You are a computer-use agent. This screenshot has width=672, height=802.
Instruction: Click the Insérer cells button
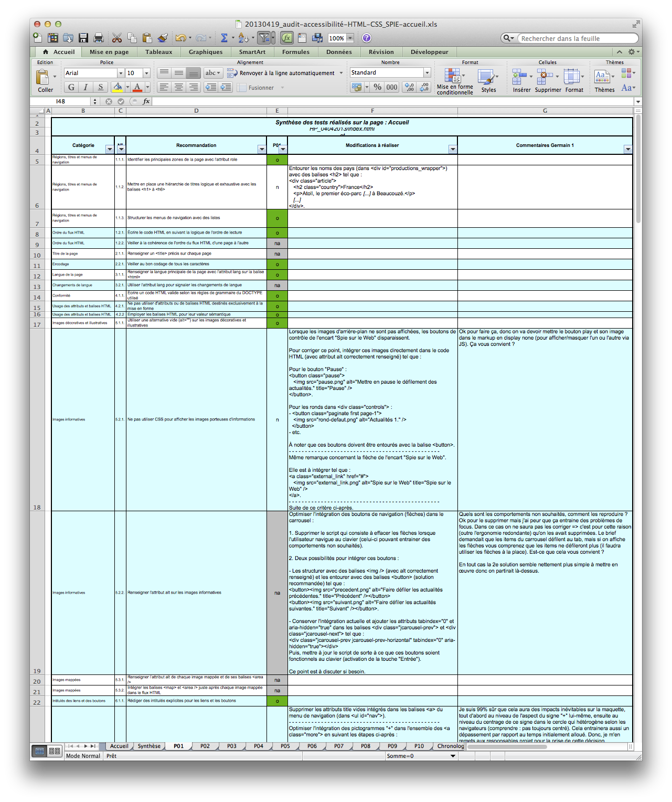click(521, 81)
